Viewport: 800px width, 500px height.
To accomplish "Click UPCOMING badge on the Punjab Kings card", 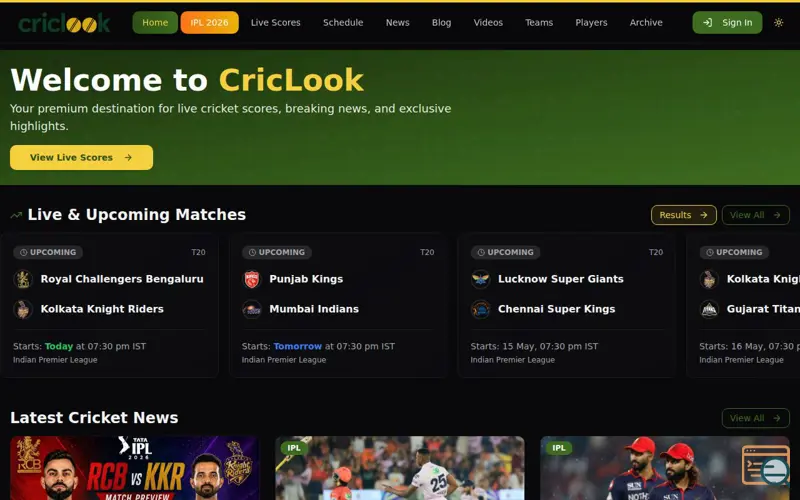I will [277, 252].
